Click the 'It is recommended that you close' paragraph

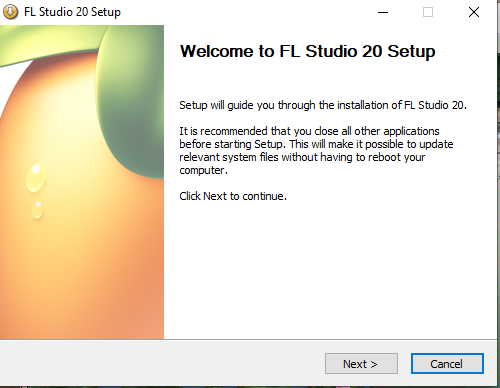click(x=316, y=150)
